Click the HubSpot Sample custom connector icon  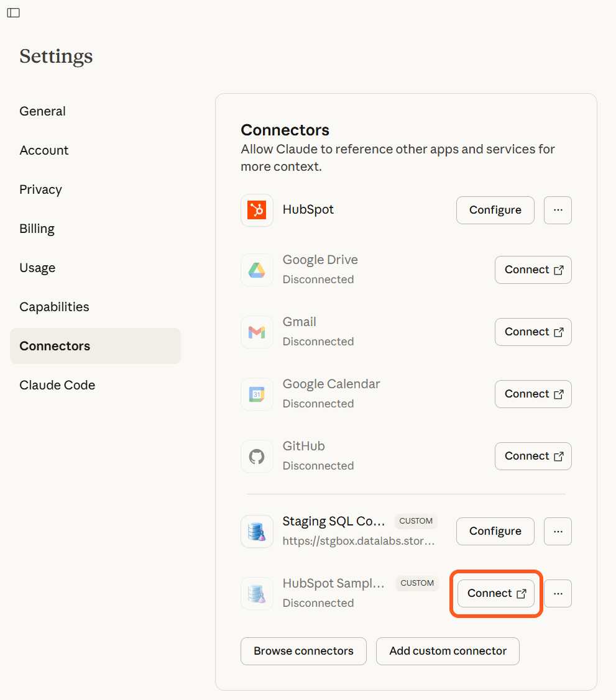257,593
